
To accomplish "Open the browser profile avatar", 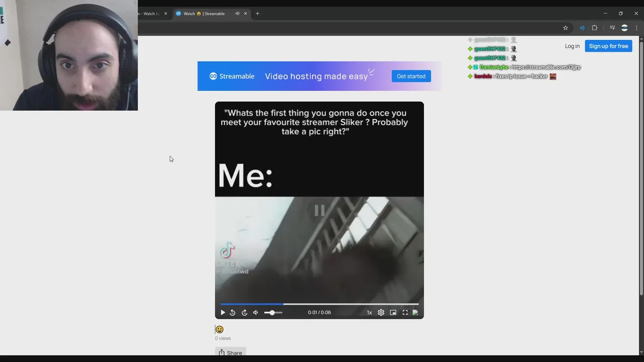I will [x=624, y=28].
